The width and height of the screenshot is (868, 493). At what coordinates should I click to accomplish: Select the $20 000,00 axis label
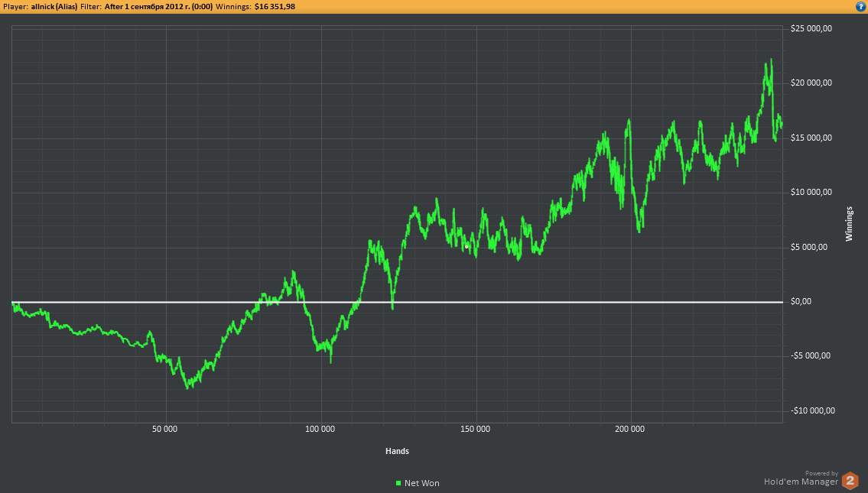click(811, 83)
